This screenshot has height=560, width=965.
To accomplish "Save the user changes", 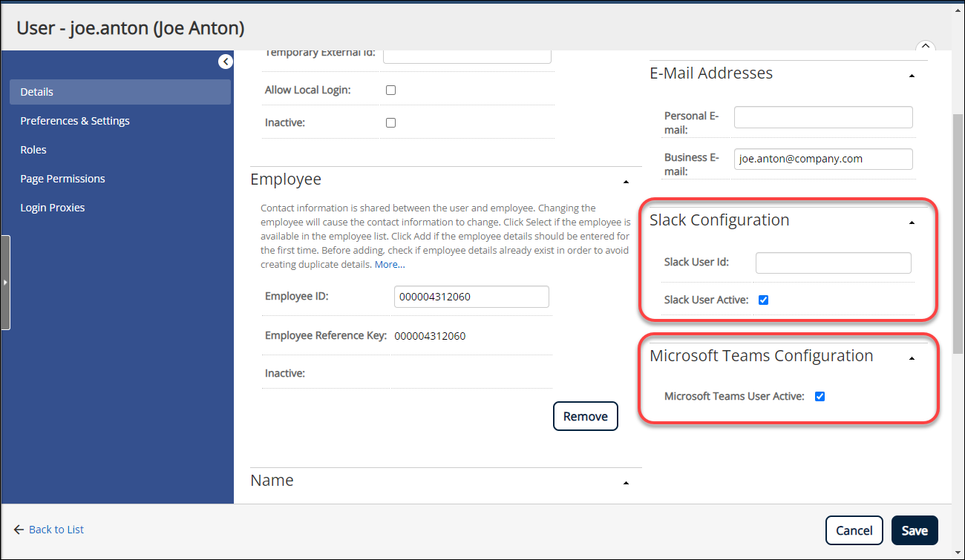I will (915, 530).
